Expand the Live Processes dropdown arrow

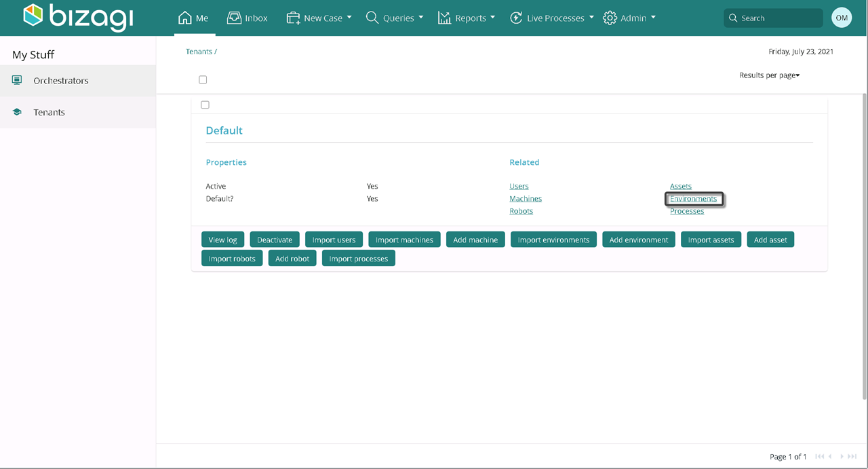(591, 18)
